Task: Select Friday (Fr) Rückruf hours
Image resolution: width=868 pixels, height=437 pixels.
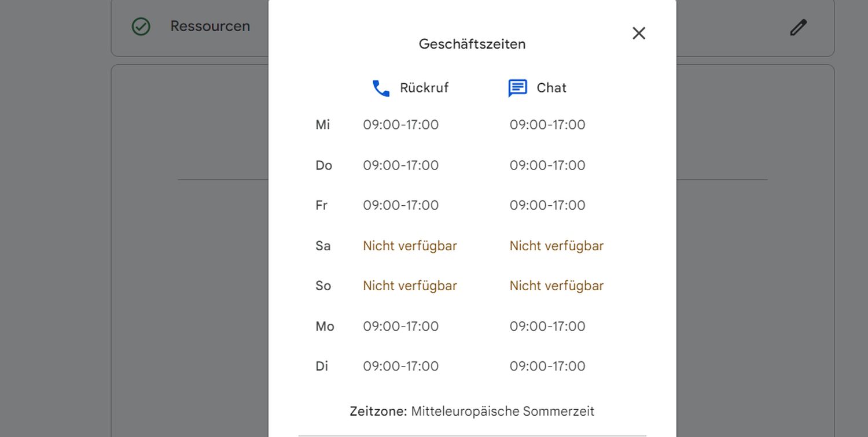Action: (400, 205)
